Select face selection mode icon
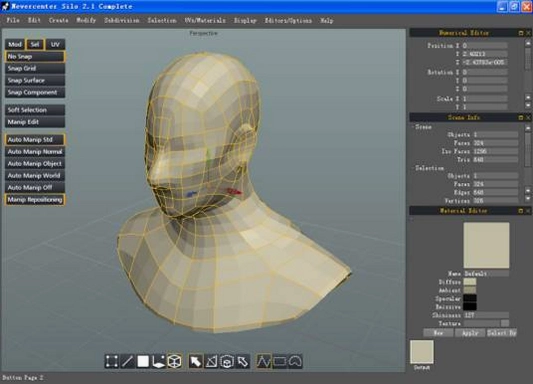 pos(143,361)
